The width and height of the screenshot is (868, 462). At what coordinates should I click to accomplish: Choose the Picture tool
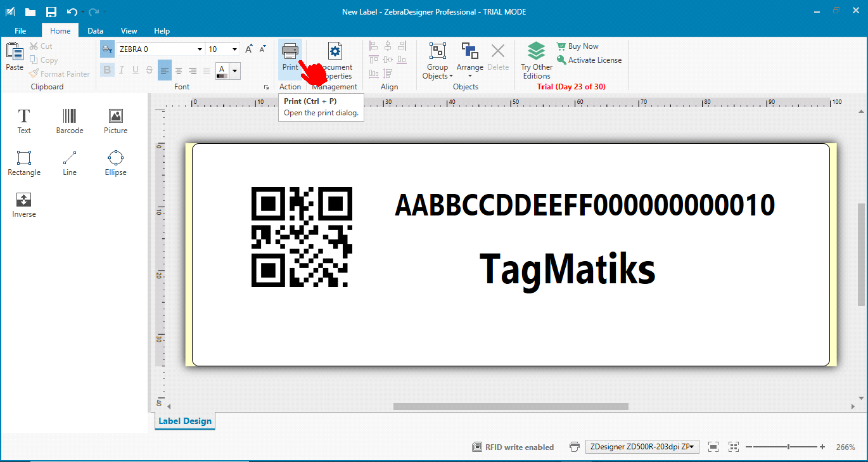115,120
